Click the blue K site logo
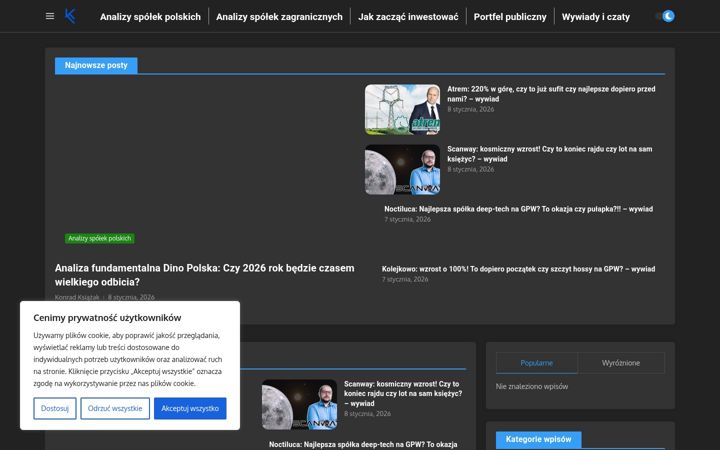This screenshot has height=450, width=720. pos(70,16)
